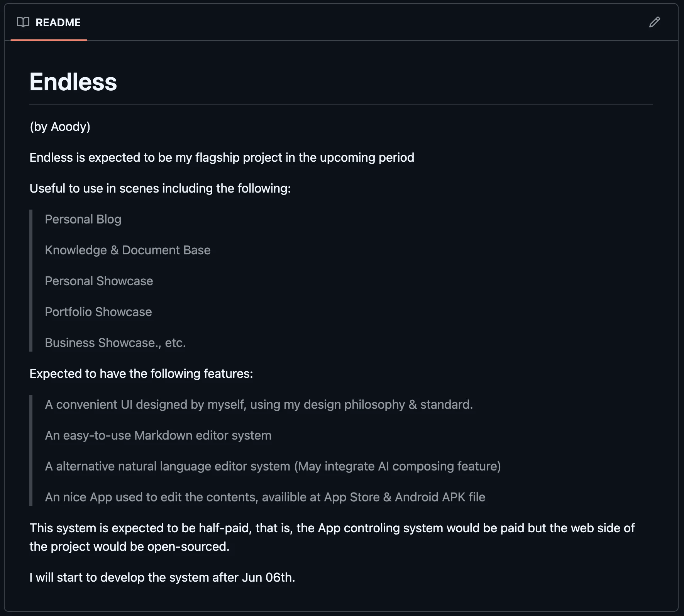Click the 'alternative natural language editor' line
This screenshot has width=684, height=616.
(x=273, y=466)
